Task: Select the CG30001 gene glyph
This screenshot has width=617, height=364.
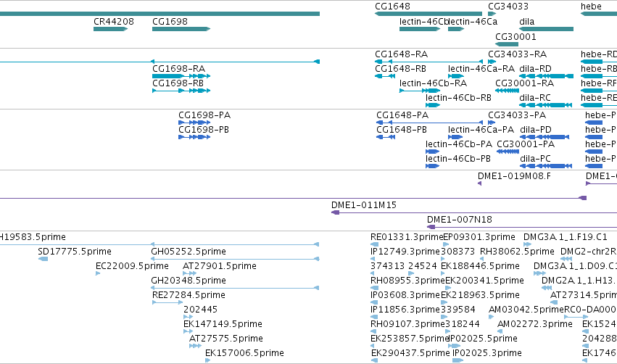Action: (x=507, y=44)
